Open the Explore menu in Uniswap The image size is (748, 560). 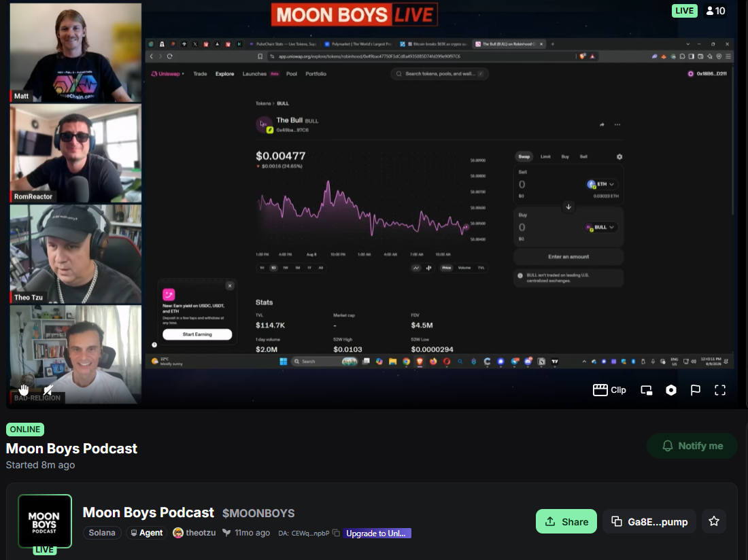224,74
